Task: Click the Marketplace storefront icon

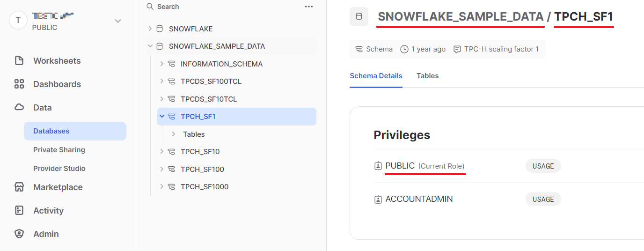Action: 19,187
